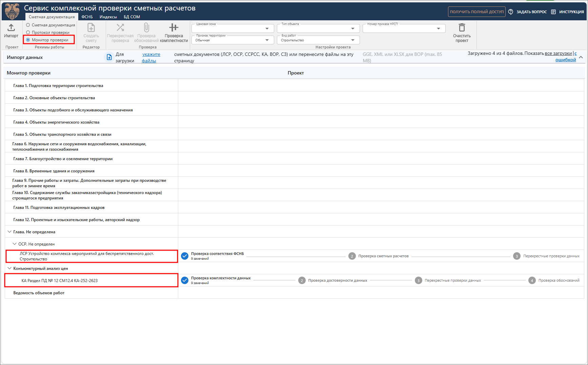The height and width of the screenshot is (365, 588).
Task: Collapse the Конъюнктурный анализ цен tree node
Action: [x=9, y=268]
